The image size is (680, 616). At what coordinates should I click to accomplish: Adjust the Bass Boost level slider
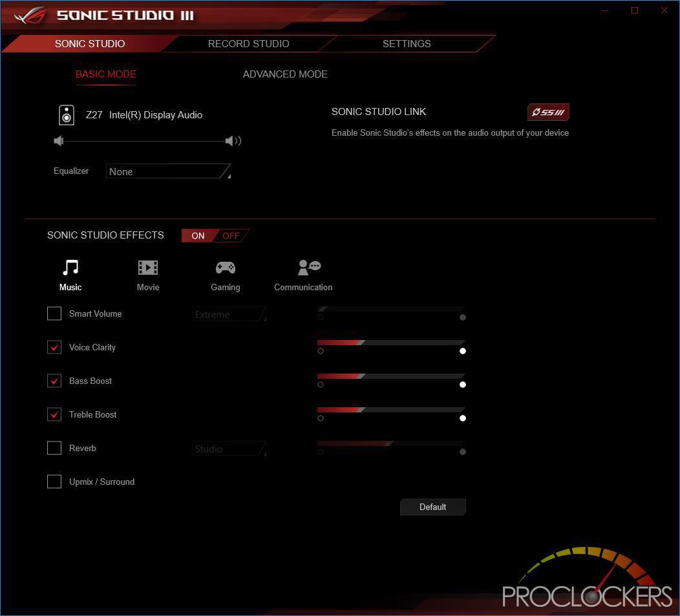coord(391,376)
